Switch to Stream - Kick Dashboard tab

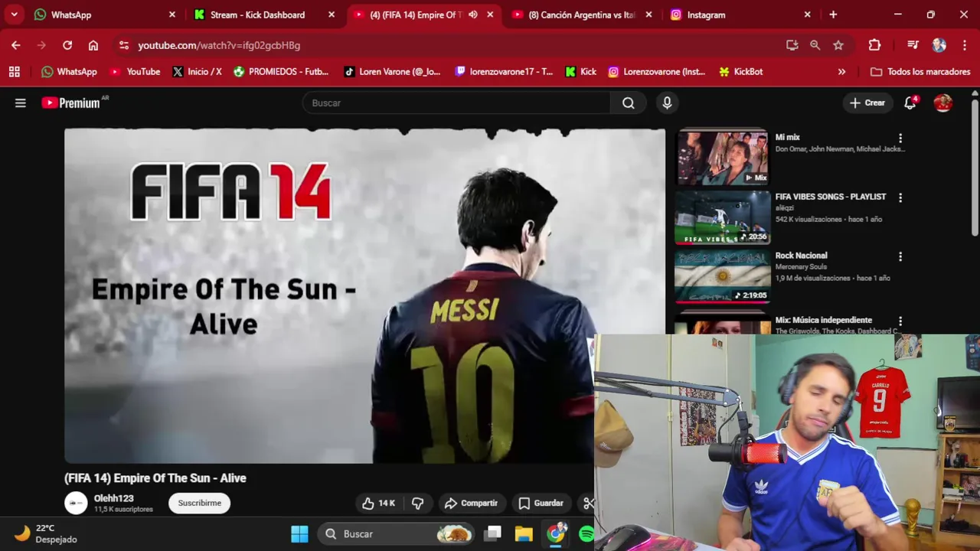(x=264, y=15)
